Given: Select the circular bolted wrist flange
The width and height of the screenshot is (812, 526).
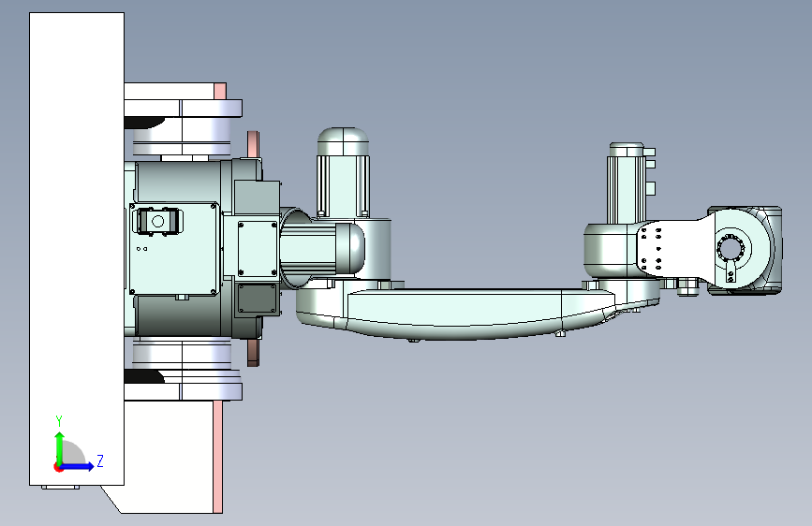Looking at the screenshot, I should [731, 250].
